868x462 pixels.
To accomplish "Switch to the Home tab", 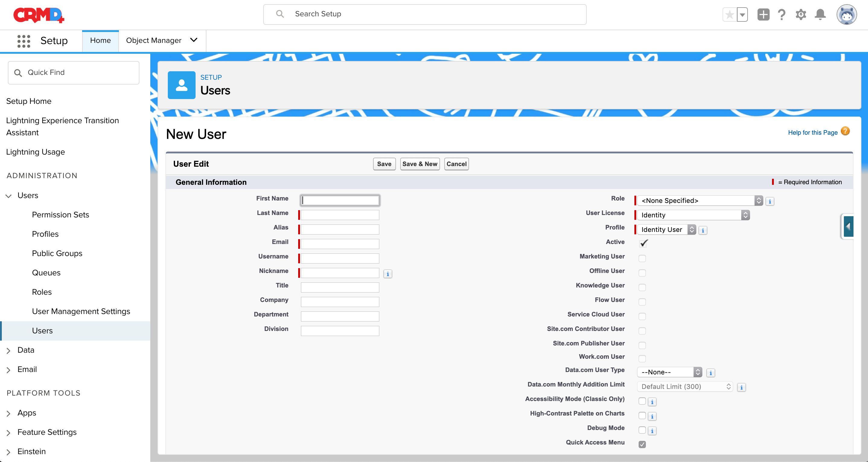I will [101, 40].
